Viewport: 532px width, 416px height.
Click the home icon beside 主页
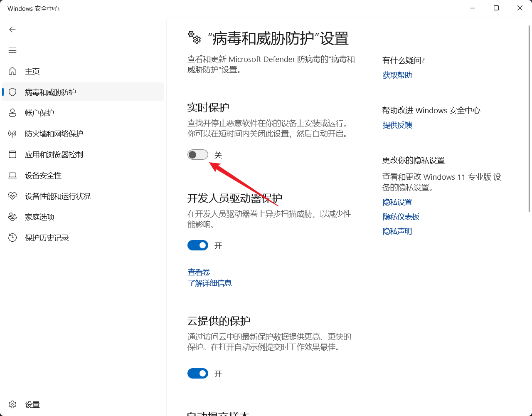(12, 71)
